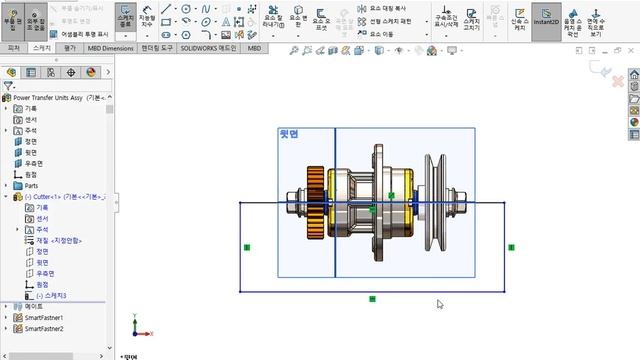Viewport: 640px width, 360px height.
Task: Click the Convert Entities tool
Action: coord(298,16)
